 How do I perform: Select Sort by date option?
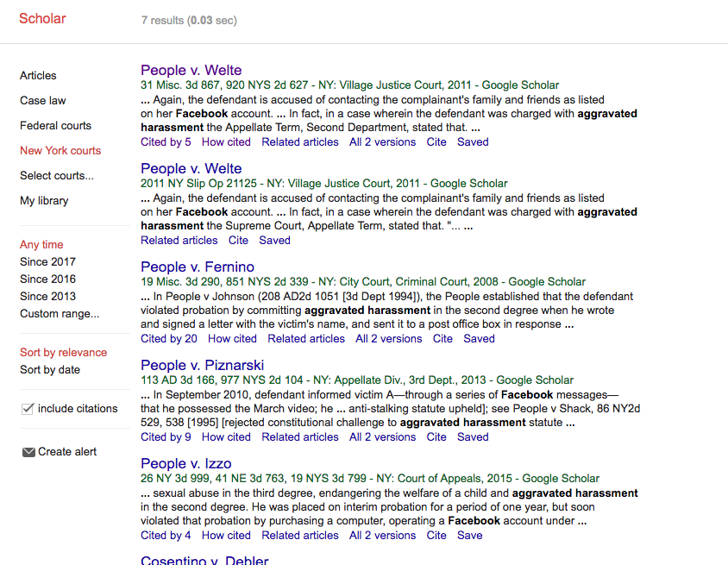[x=47, y=369]
